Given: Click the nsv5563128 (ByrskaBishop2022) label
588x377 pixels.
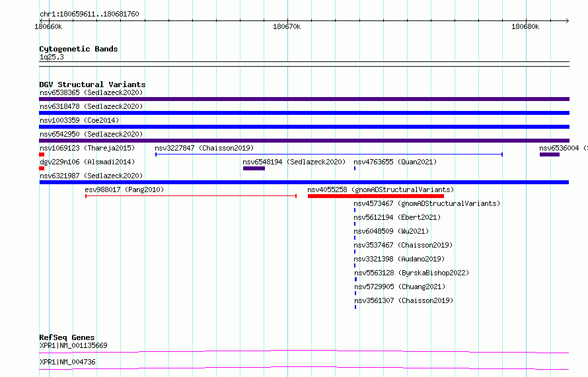Looking at the screenshot, I should [x=412, y=273].
